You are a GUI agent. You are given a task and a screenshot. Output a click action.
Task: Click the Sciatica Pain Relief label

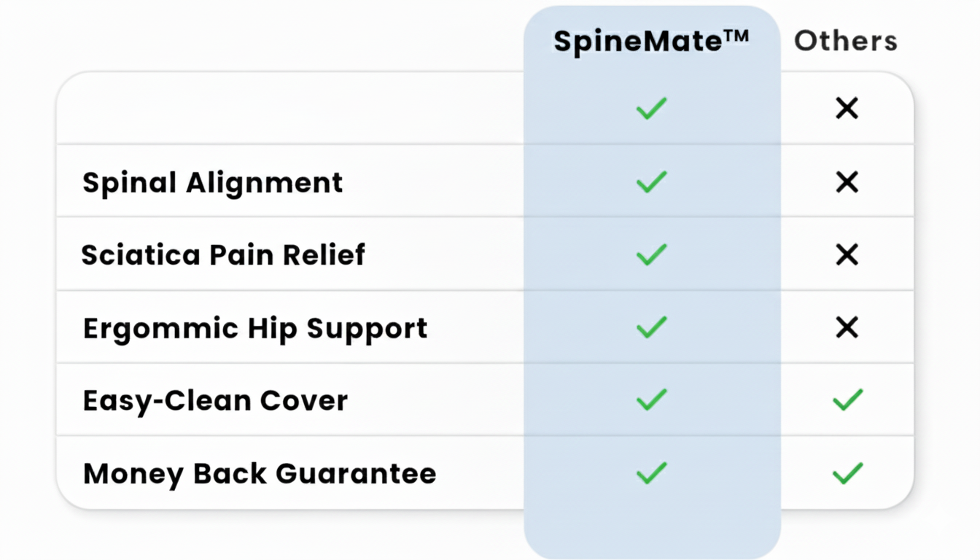(223, 255)
